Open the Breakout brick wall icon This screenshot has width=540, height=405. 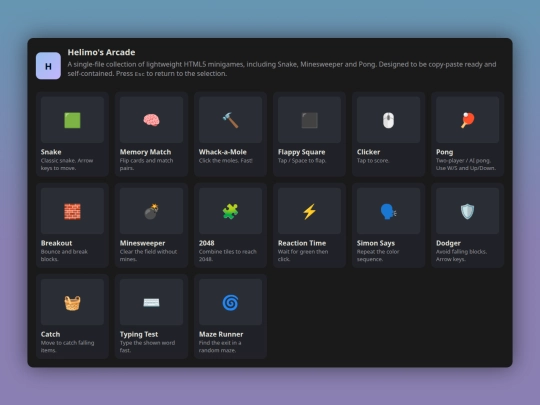point(72,211)
